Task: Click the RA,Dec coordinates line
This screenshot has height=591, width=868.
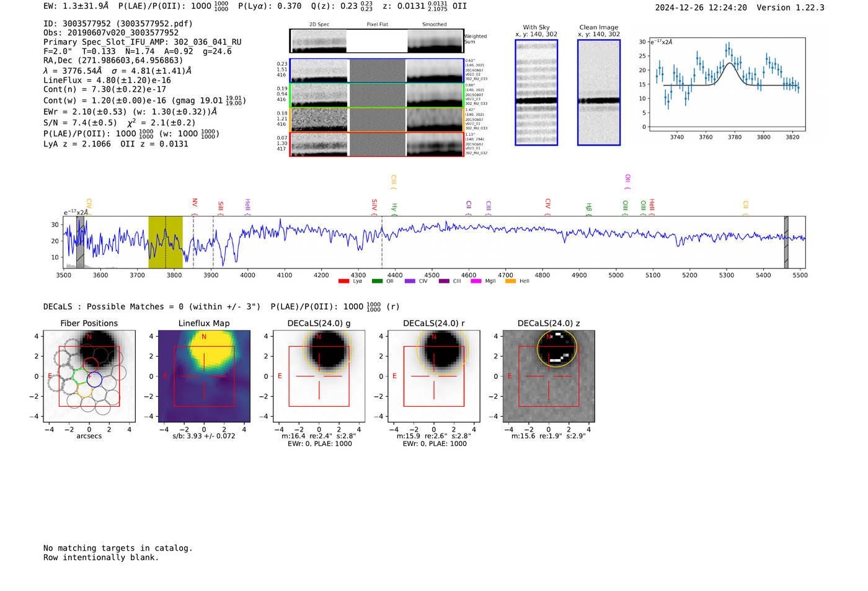Action: [x=113, y=60]
